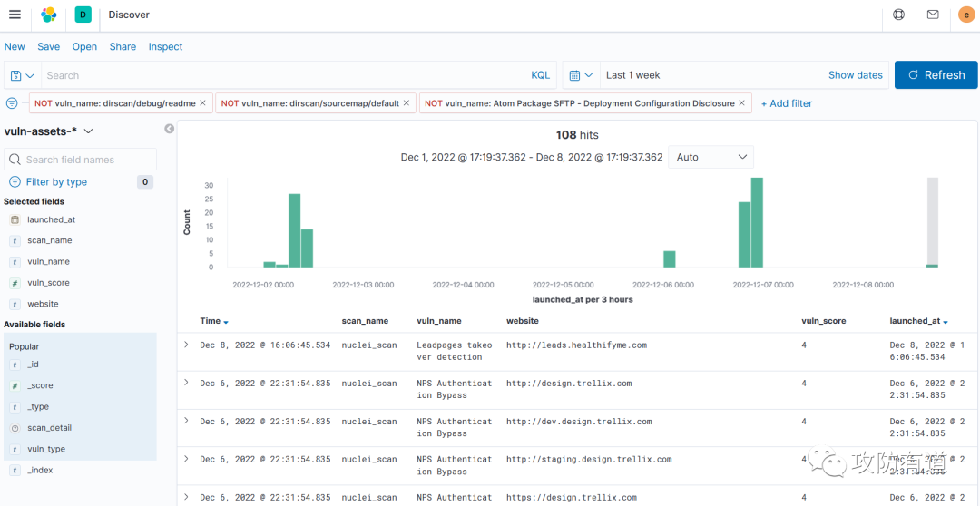Open the user avatar menu
Viewport: 980px width, 506px height.
click(966, 15)
